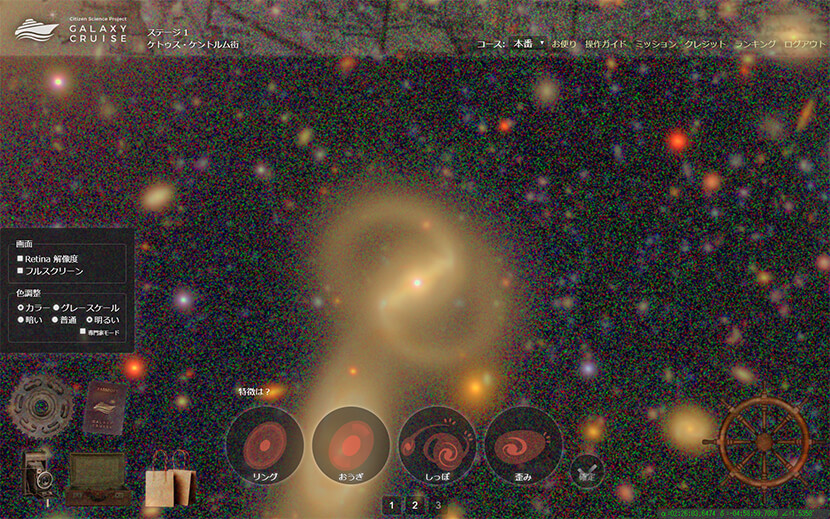Open the 操作ガイド menu item

click(x=605, y=44)
